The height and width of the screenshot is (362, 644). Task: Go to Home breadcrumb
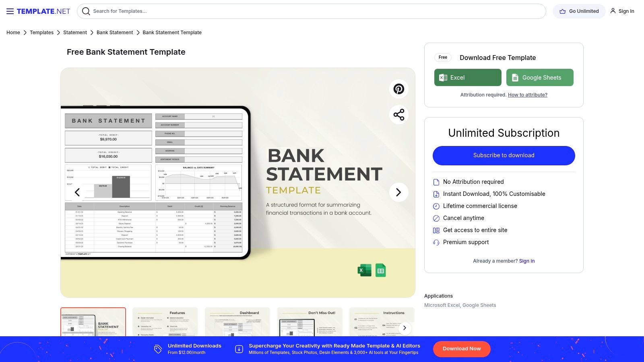[13, 33]
